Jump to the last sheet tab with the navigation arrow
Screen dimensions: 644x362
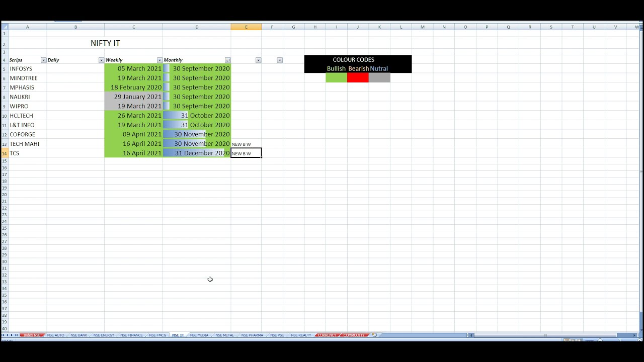pyautogui.click(x=16, y=335)
